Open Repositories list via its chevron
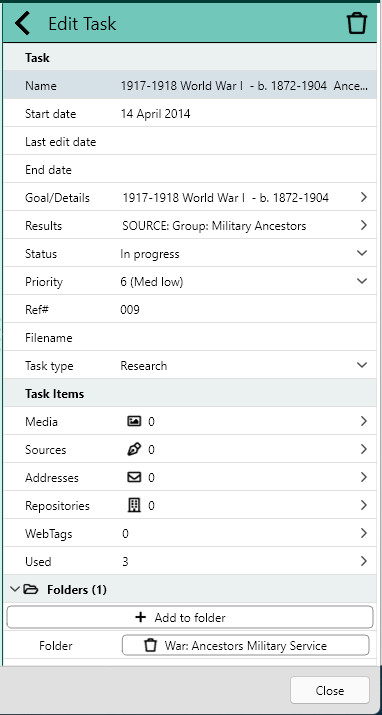The image size is (382, 715). coord(363,505)
